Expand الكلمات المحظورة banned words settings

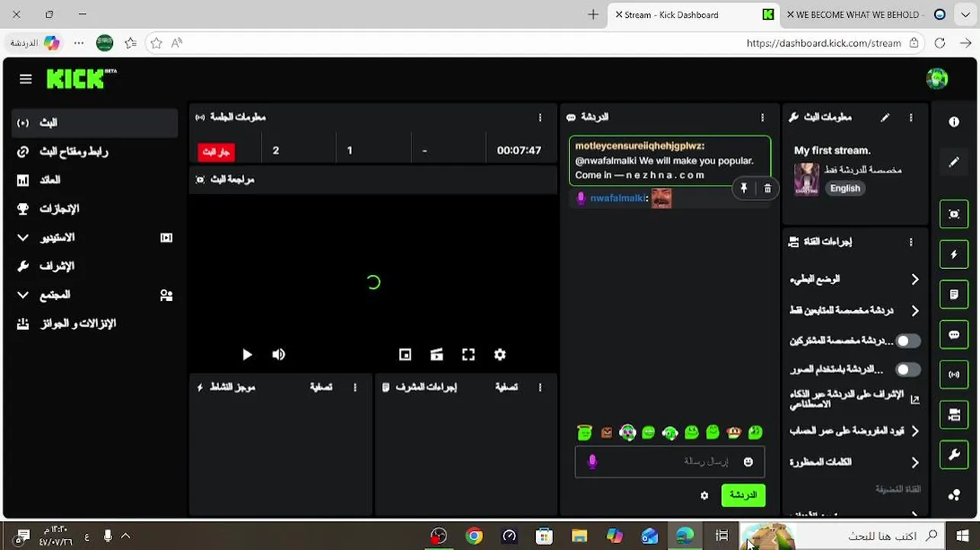[854, 462]
